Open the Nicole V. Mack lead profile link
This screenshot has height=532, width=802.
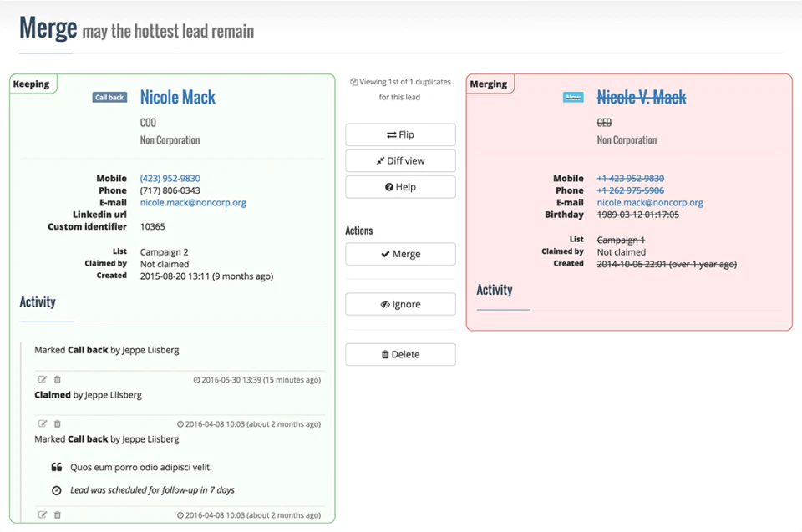641,97
